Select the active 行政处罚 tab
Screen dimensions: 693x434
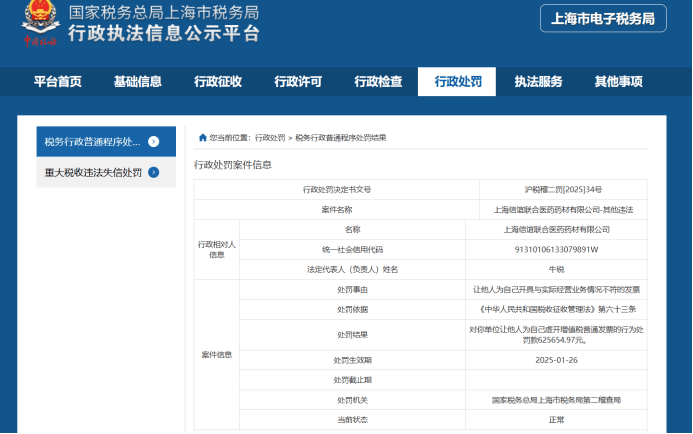pyautogui.click(x=457, y=82)
